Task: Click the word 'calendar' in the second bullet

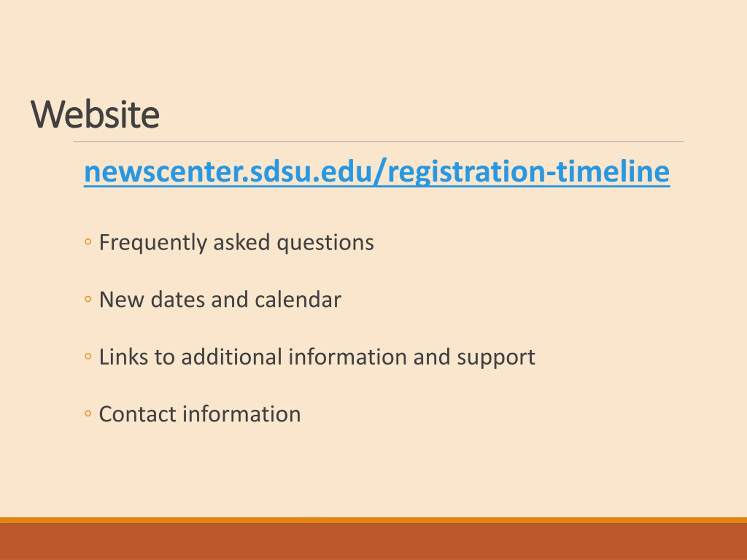Action: coord(298,300)
